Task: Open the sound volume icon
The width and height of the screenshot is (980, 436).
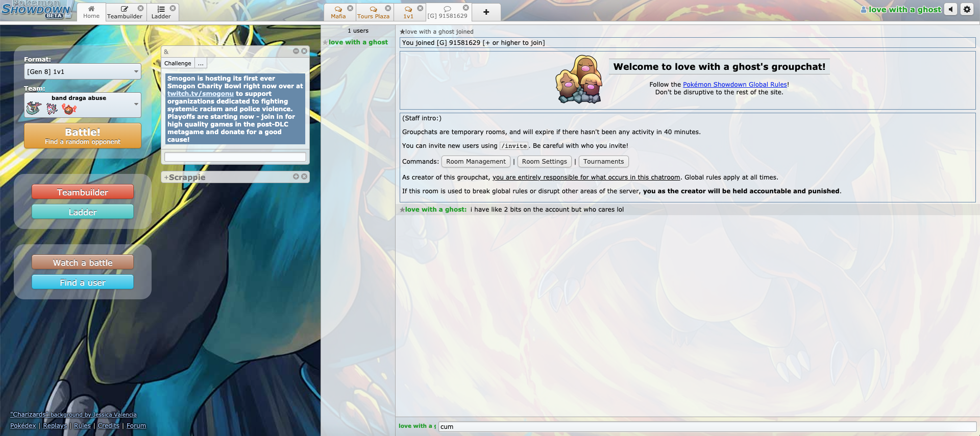Action: tap(950, 9)
